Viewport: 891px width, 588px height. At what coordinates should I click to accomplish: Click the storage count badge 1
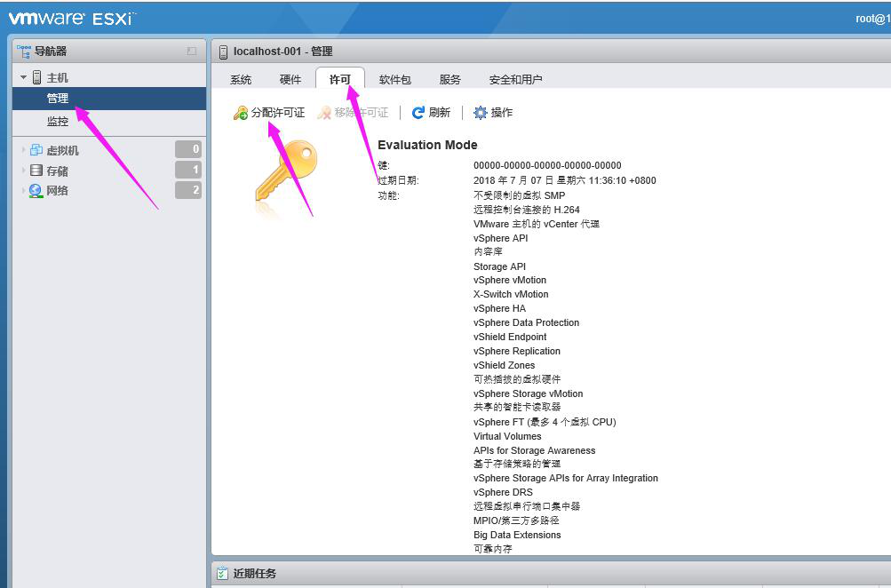188,170
